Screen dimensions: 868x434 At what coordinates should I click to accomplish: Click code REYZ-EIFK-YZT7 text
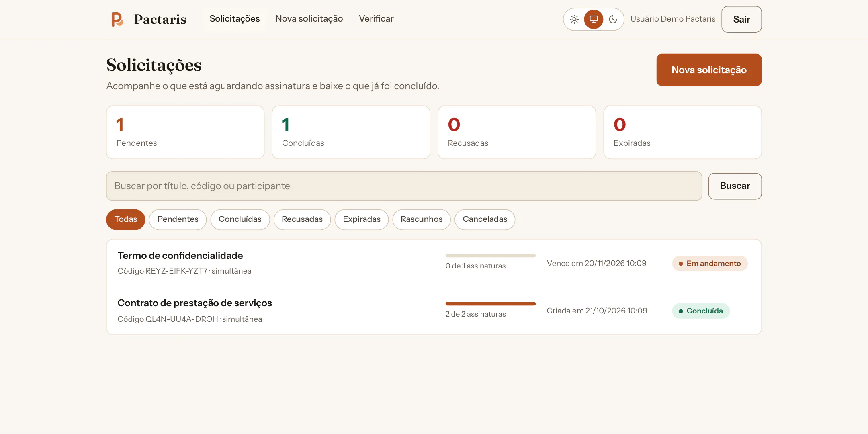coord(176,271)
